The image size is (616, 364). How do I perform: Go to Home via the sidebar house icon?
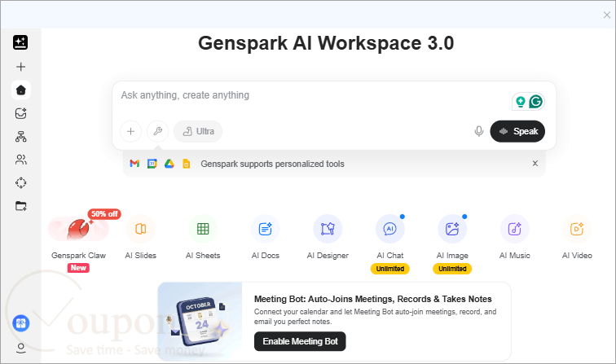(x=21, y=90)
